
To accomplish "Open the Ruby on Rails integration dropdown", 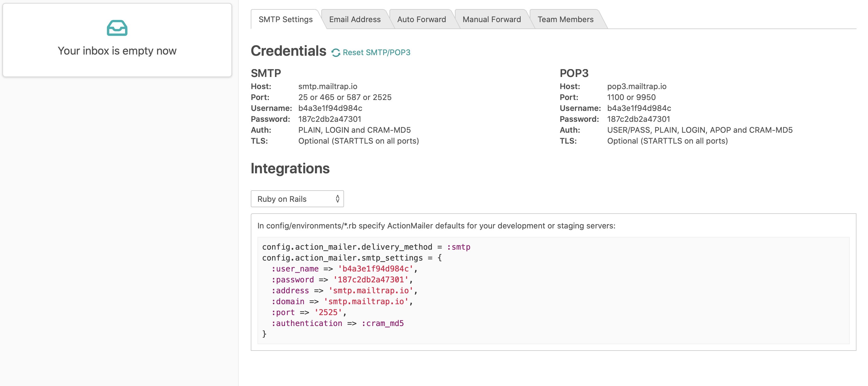I will (x=297, y=199).
